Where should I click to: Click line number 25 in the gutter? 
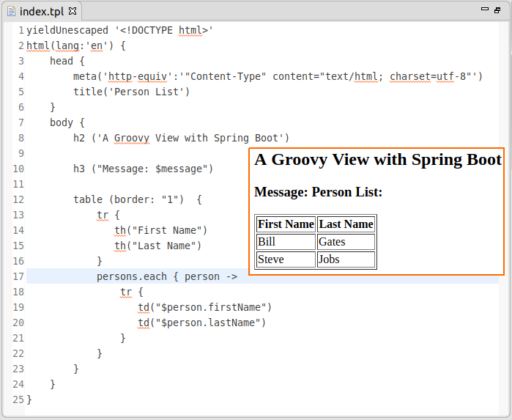pos(18,399)
